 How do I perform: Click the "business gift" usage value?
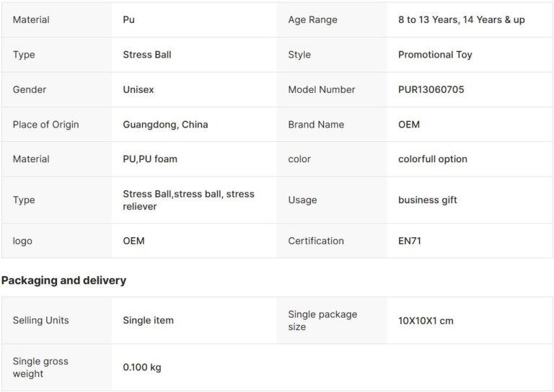click(x=428, y=200)
